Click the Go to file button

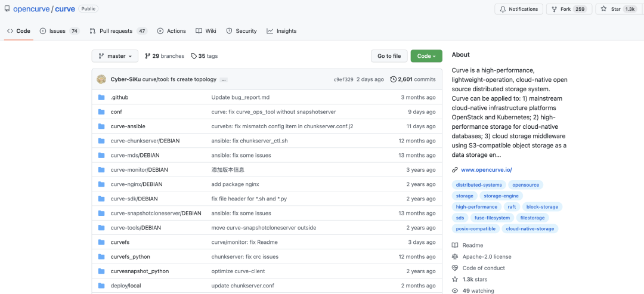click(x=389, y=56)
